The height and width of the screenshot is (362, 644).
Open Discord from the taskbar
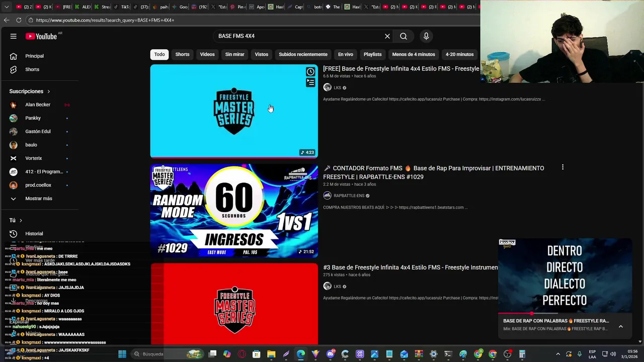point(330,354)
